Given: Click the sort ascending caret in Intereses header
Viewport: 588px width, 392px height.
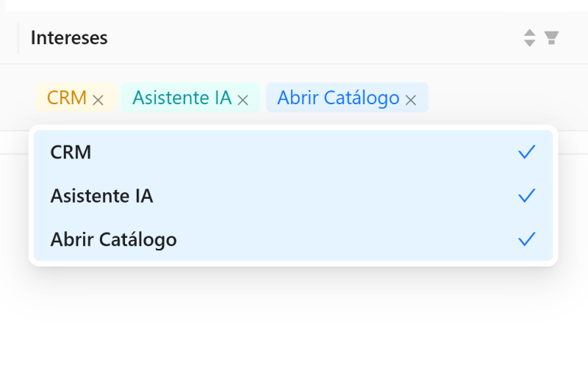Looking at the screenshot, I should pyautogui.click(x=530, y=32).
